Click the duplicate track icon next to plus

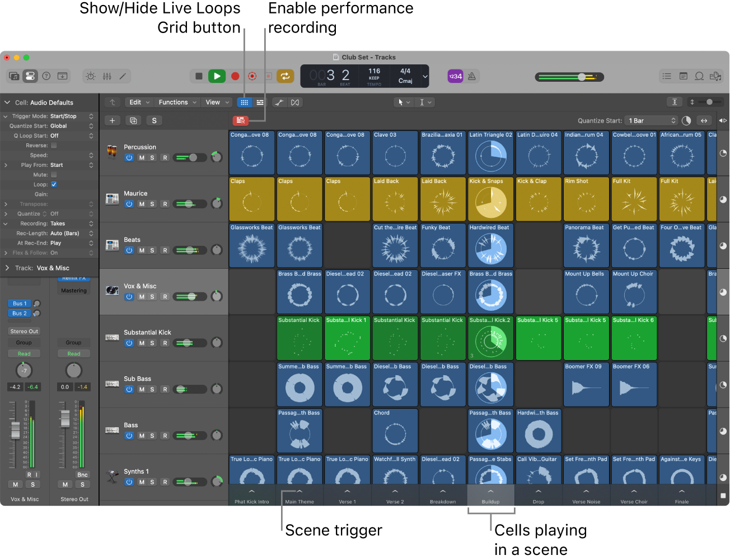click(x=133, y=120)
